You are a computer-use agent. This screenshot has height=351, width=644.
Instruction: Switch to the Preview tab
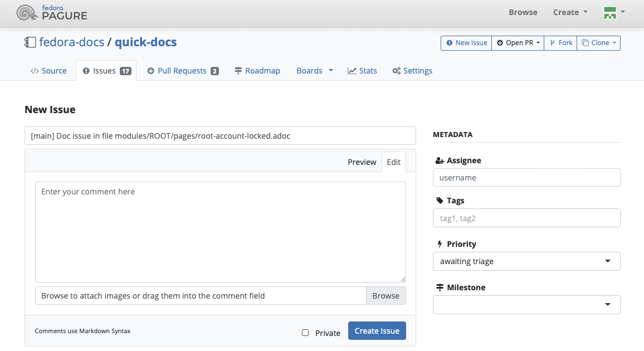tap(362, 162)
